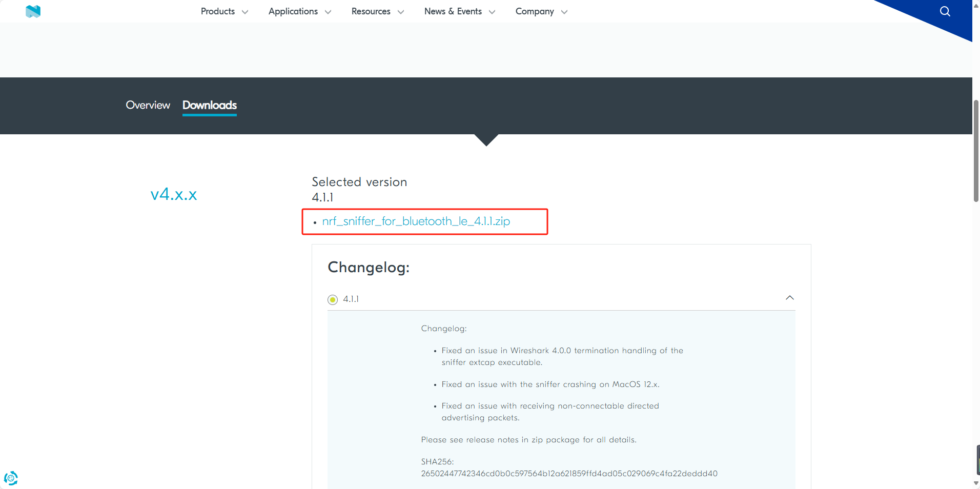Click the Nordic Semiconductor logo
The image size is (980, 489).
(x=33, y=11)
